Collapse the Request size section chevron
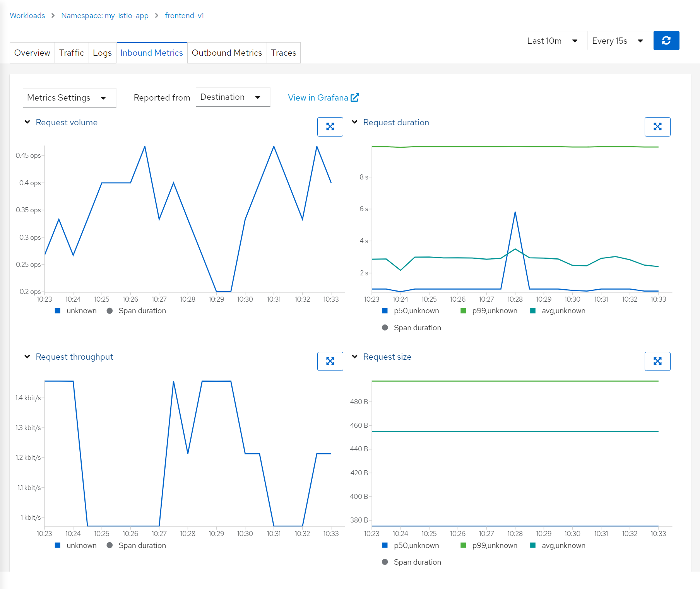This screenshot has height=589, width=700. [355, 357]
